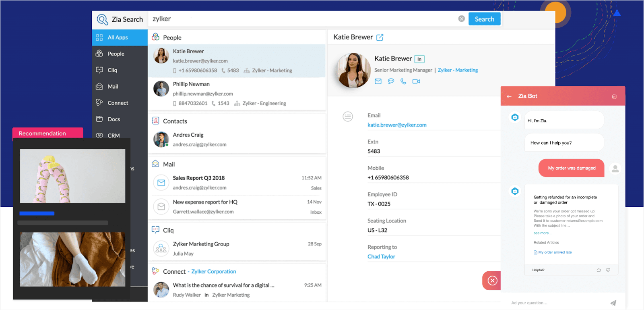Click the Cliq section header icon
Image resolution: width=644 pixels, height=310 pixels.
155,230
